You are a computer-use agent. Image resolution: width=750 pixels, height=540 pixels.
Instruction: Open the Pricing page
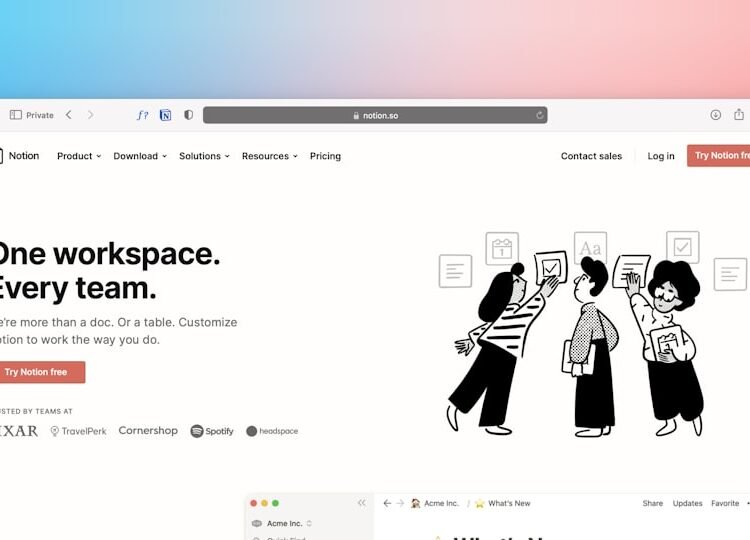(x=325, y=156)
